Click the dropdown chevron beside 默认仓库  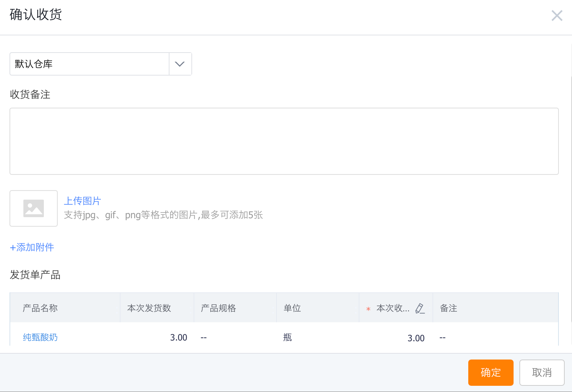[180, 64]
